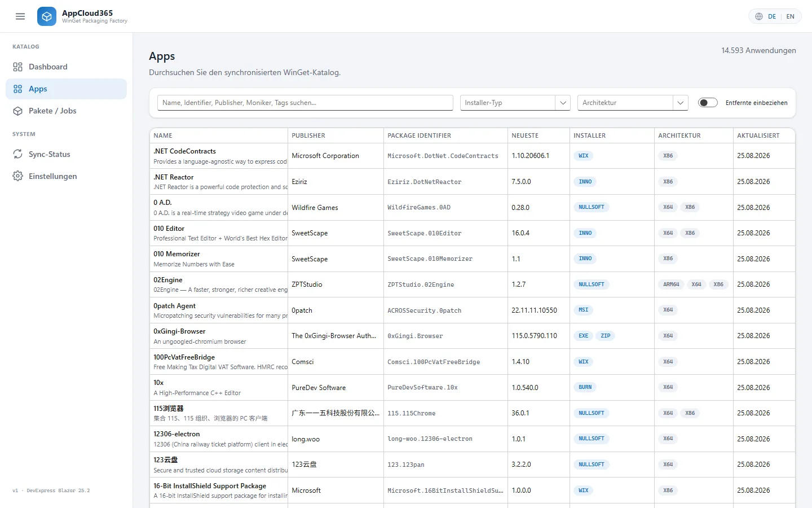Open the 0 A.D. app entry
Image resolution: width=812 pixels, height=508 pixels.
[162, 203]
